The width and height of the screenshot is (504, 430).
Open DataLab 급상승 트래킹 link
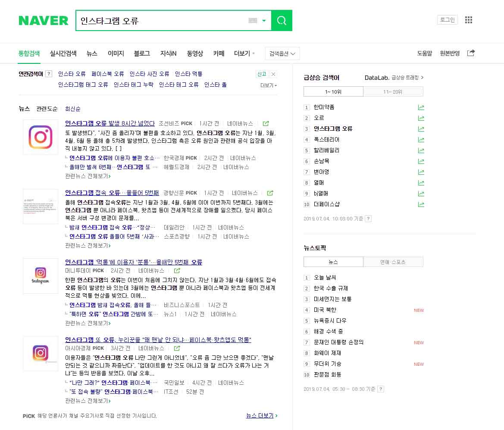coord(394,78)
